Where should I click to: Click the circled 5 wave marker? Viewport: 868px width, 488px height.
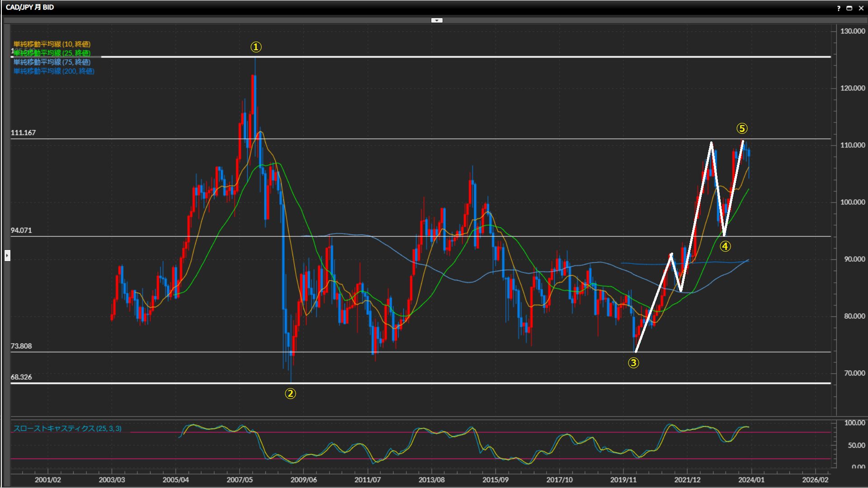742,128
